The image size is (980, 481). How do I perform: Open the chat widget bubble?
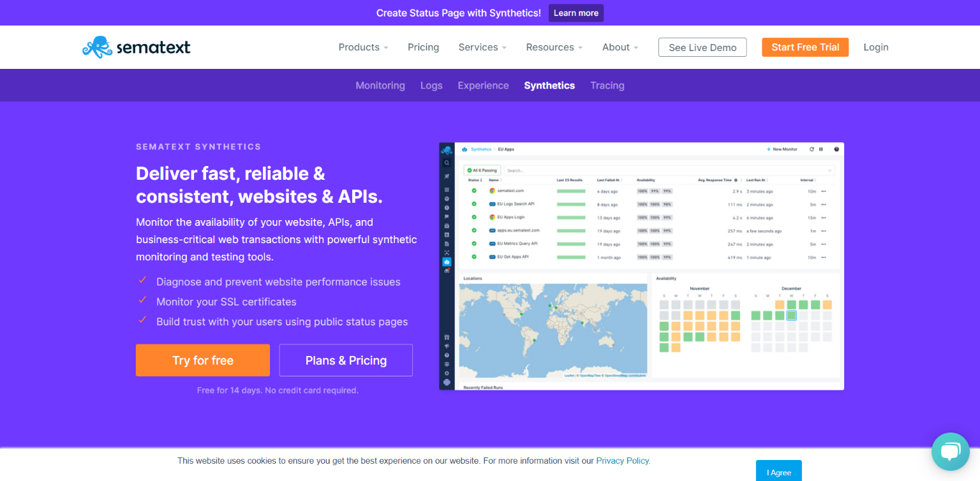click(951, 452)
